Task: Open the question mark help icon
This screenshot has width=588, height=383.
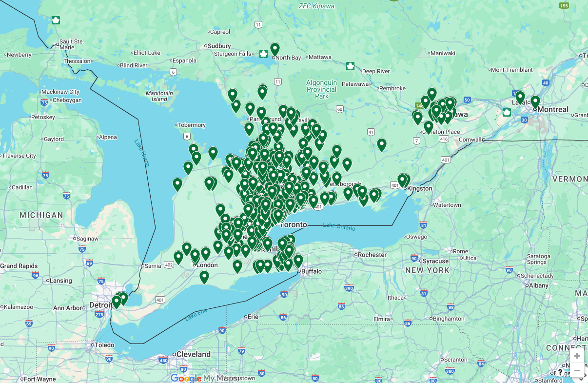Action: point(560,372)
